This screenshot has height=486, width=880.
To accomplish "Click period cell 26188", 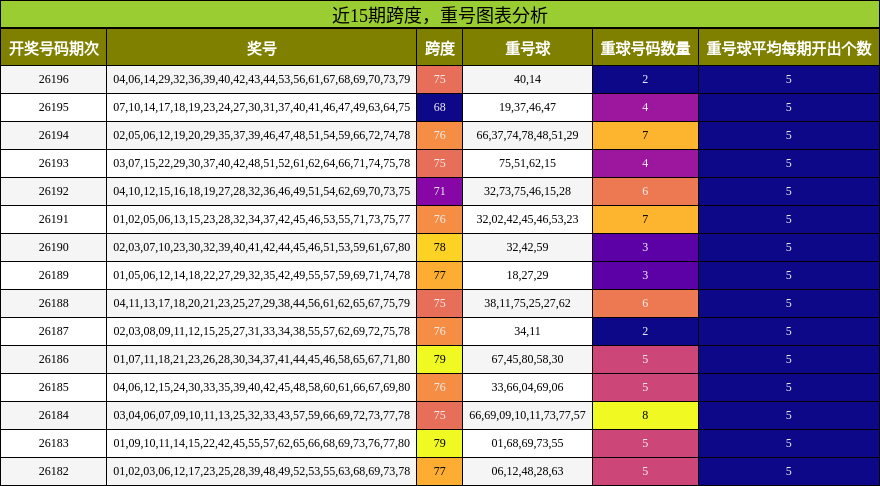I will click(53, 304).
